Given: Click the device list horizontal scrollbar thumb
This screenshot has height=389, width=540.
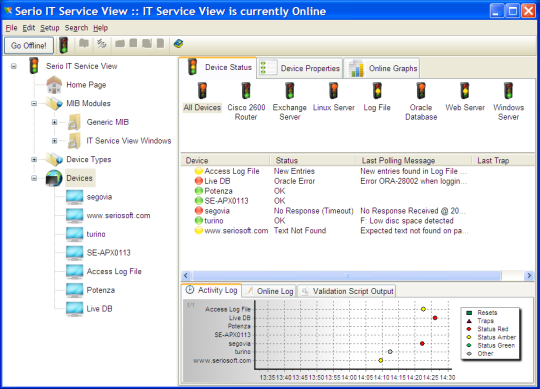Looking at the screenshot, I should point(346,275).
